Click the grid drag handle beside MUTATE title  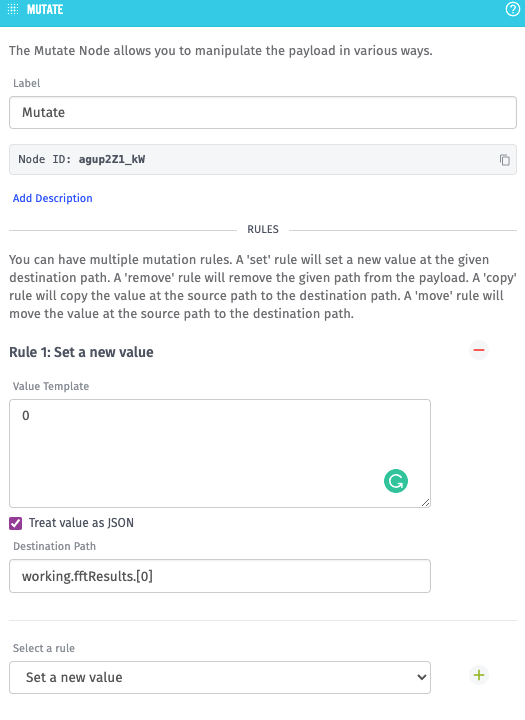tap(13, 9)
